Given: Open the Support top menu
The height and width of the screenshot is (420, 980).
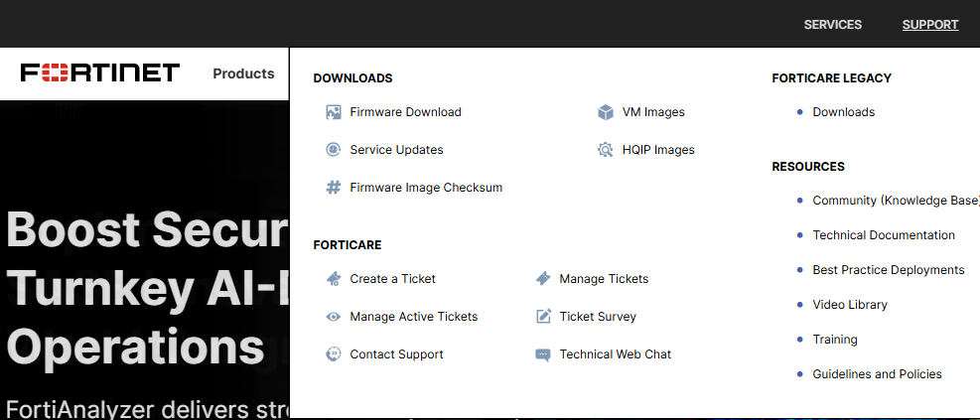Looking at the screenshot, I should (x=930, y=25).
